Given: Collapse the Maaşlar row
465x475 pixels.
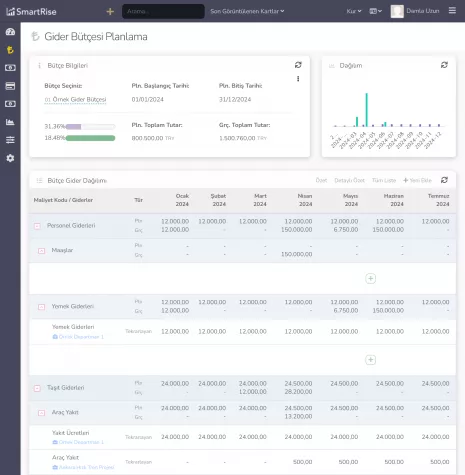Looking at the screenshot, I should pyautogui.click(x=41, y=251).
